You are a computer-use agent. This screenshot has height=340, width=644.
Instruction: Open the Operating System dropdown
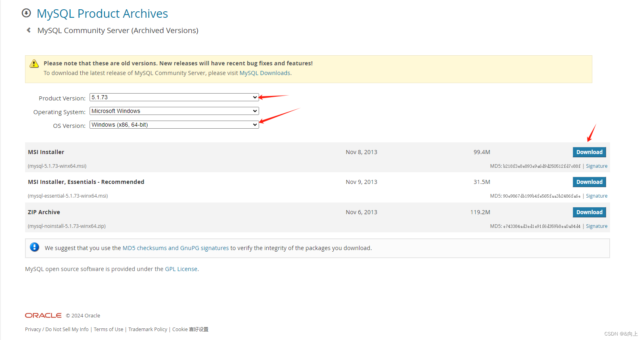174,111
